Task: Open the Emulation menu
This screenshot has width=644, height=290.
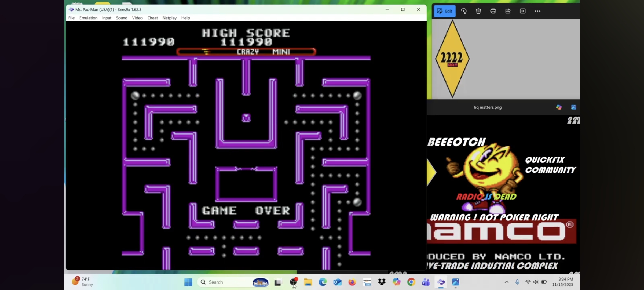Action: pos(88,18)
